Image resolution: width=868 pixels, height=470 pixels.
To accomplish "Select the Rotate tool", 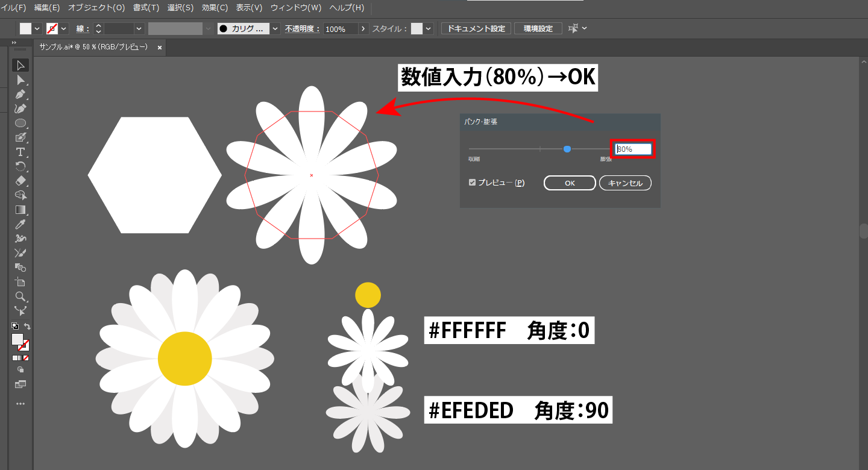I will (x=20, y=167).
